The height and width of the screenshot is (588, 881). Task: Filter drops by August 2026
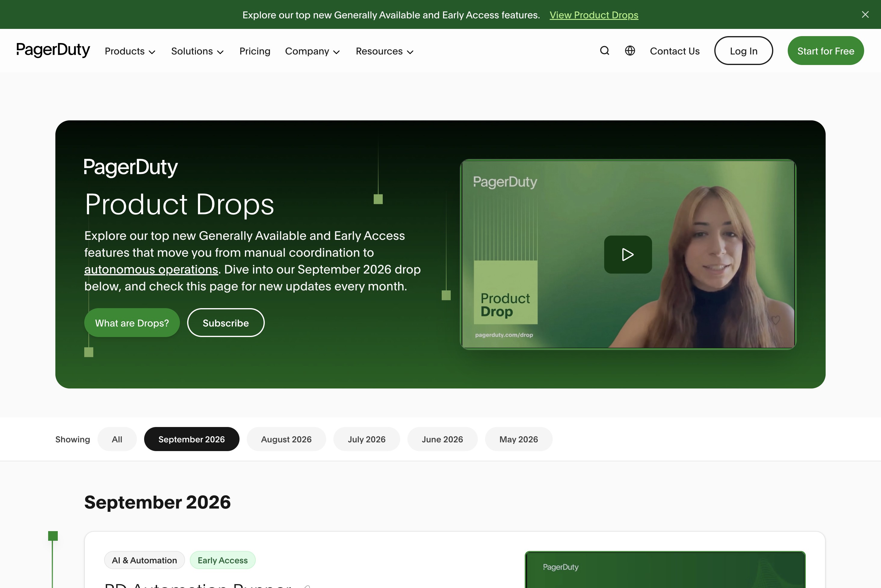point(286,439)
